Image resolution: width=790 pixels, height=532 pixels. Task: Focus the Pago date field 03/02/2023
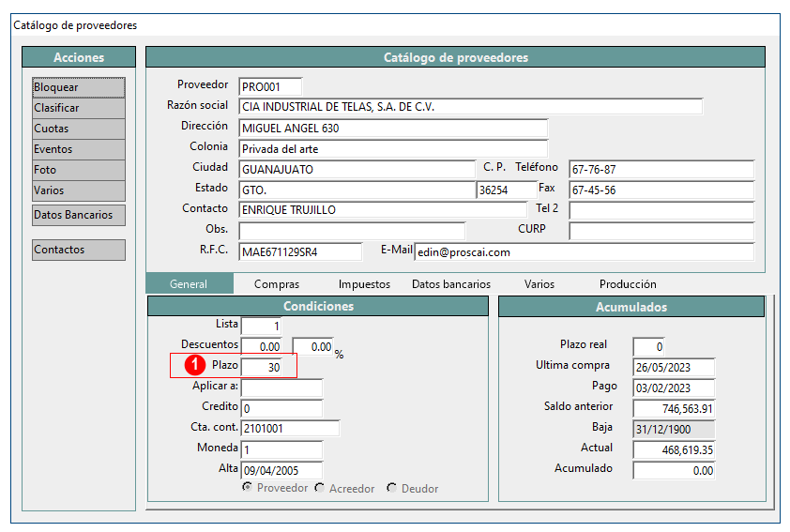674,388
